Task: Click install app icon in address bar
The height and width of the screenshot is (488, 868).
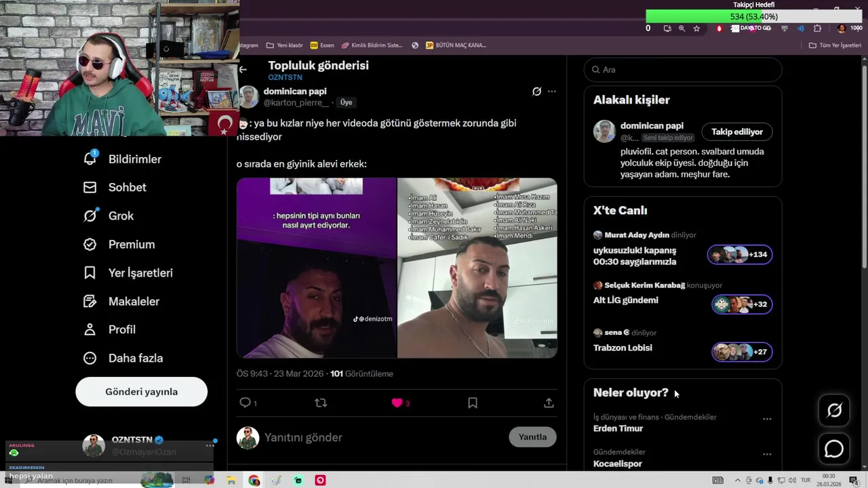Action: tap(667, 28)
